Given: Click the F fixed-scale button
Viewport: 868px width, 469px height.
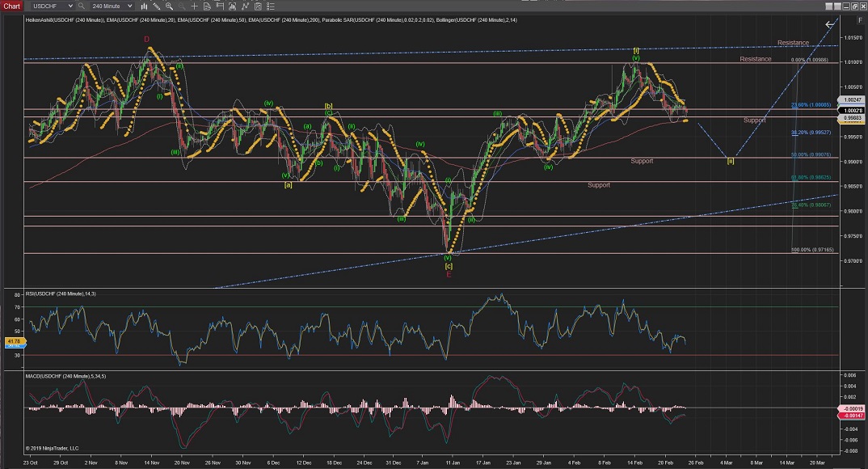Looking at the screenshot, I should (860, 20).
